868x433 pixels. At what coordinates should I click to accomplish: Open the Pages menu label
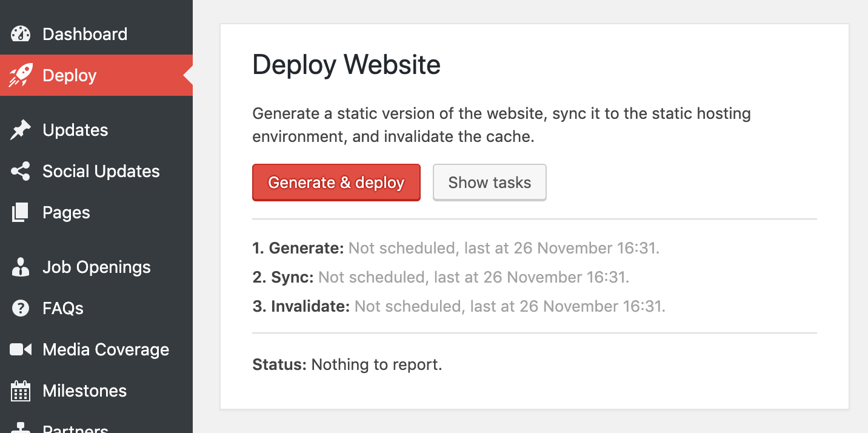(66, 213)
